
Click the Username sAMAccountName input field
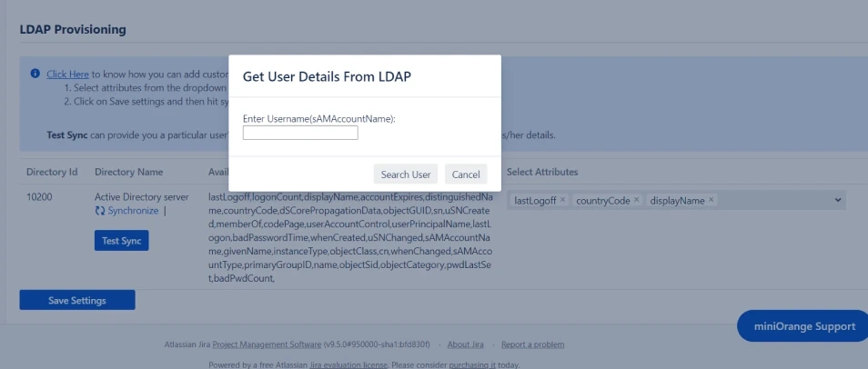tap(300, 133)
